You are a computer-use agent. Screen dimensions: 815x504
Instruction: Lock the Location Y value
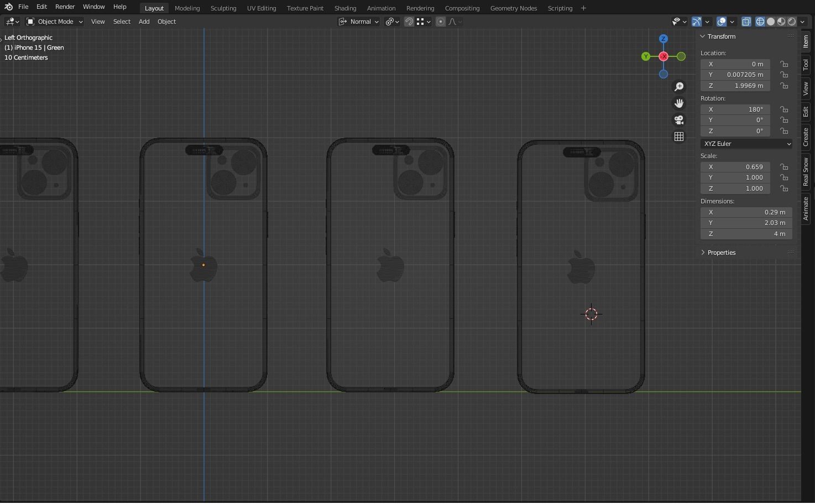[784, 75]
